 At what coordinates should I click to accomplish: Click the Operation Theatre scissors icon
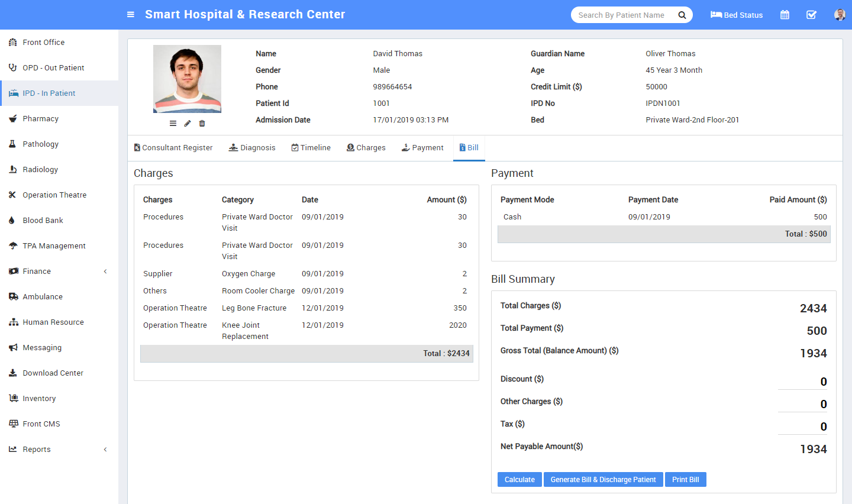tap(12, 195)
